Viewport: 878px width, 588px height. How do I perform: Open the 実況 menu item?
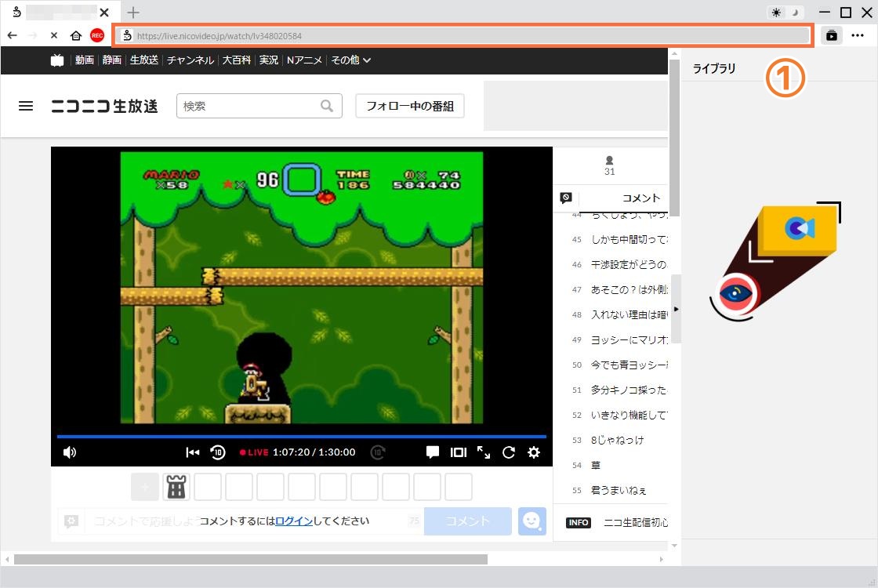[x=269, y=60]
